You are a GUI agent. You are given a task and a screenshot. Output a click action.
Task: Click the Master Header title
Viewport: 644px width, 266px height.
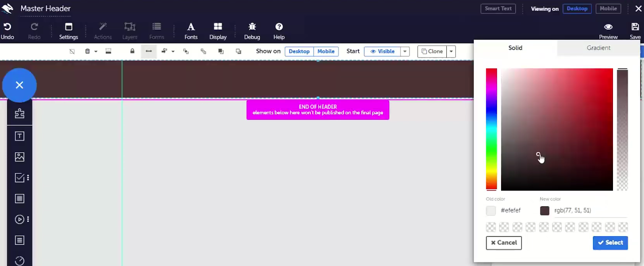[x=45, y=8]
